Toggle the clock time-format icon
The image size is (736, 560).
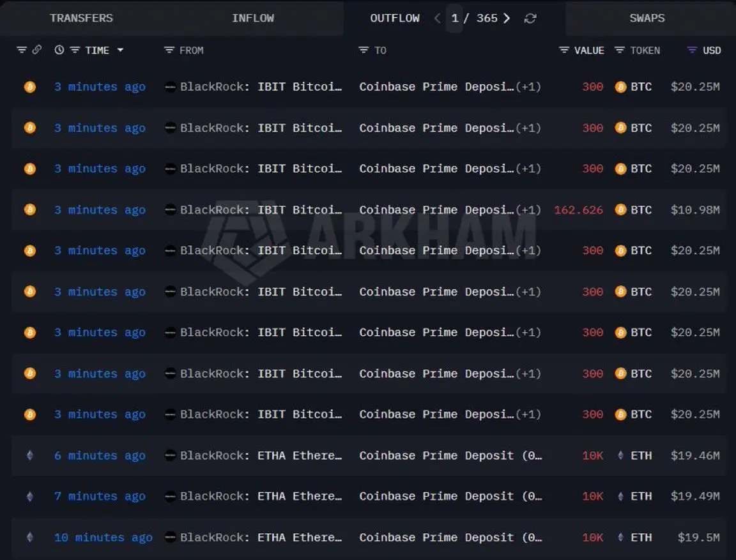pos(59,50)
